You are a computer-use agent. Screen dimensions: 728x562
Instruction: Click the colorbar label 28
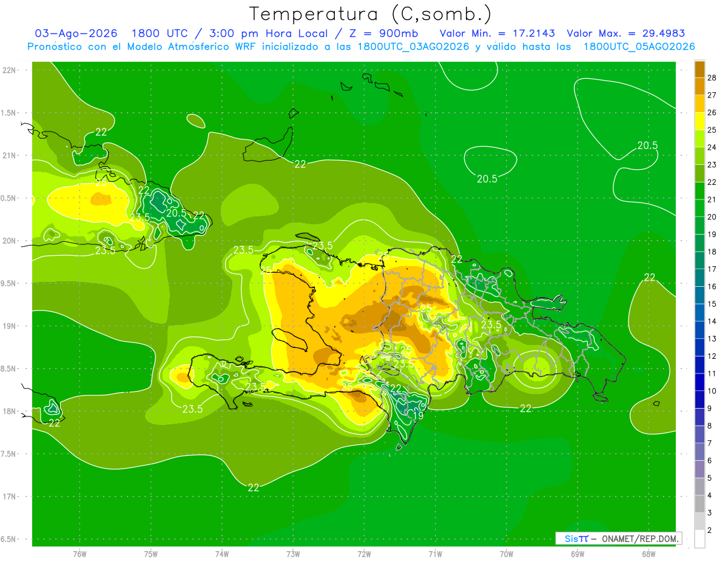coord(712,78)
